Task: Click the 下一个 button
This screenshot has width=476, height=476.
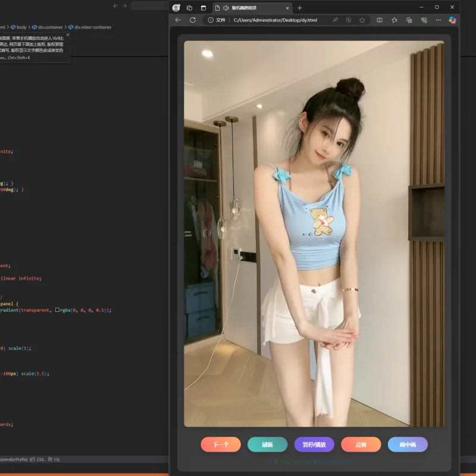Action: click(x=221, y=444)
